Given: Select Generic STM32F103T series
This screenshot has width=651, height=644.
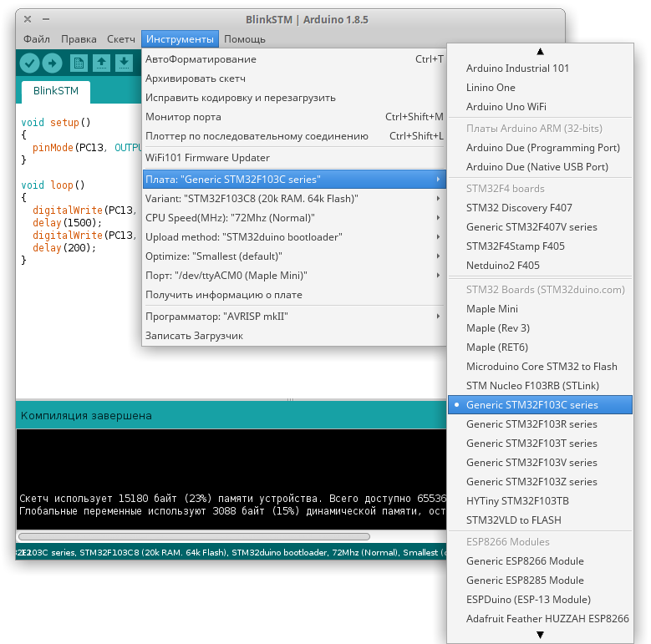Looking at the screenshot, I should coord(540,444).
